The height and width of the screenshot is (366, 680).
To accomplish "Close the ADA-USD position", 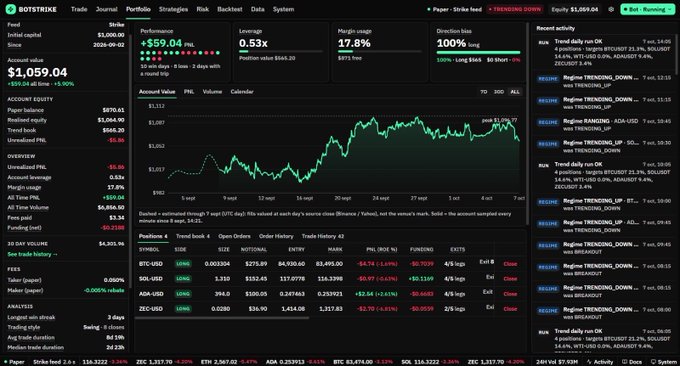I will 510,294.
